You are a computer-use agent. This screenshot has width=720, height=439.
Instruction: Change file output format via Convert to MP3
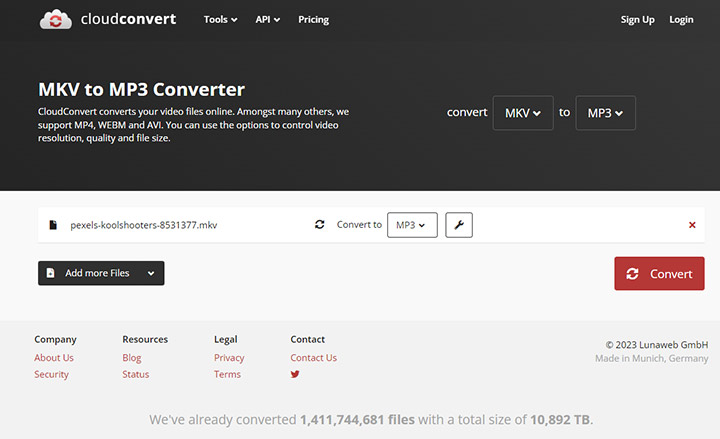tap(411, 225)
